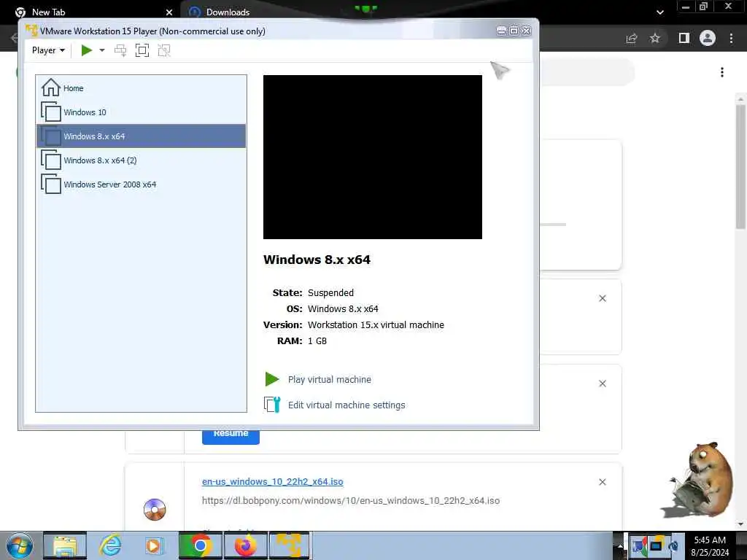Screen dimensions: 747x560
Task: Open File Explorer from taskbar
Action: (65, 545)
